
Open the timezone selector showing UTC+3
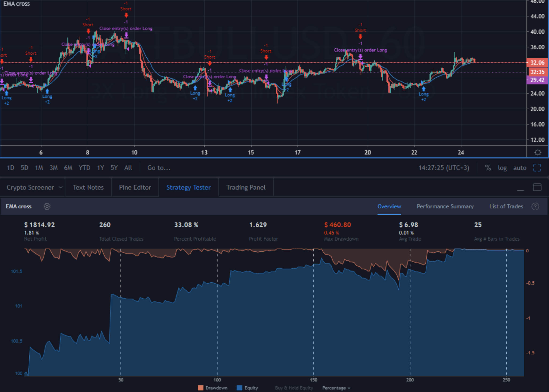click(444, 168)
